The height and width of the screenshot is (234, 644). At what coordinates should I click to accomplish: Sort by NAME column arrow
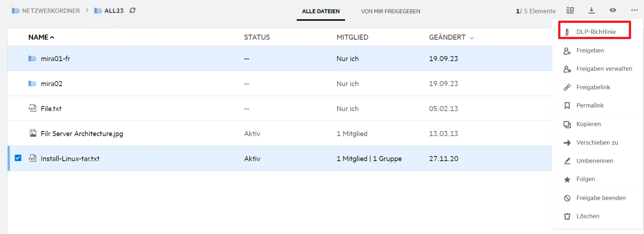(x=52, y=37)
